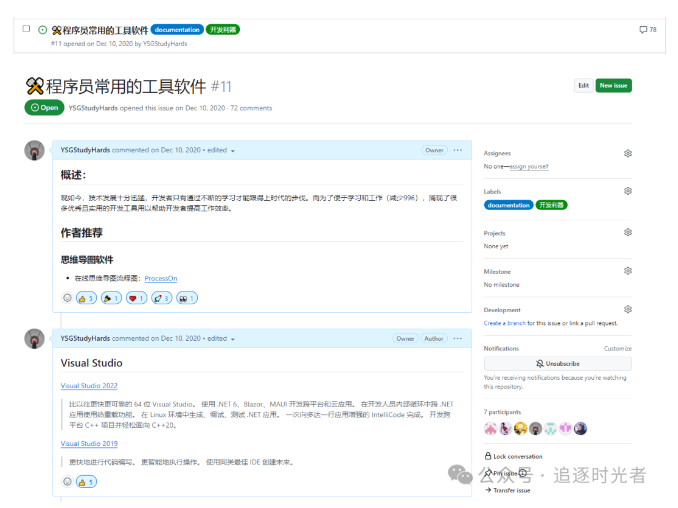678x508 pixels.
Task: Add a reaction with first comment's smiley icon
Action: click(x=67, y=298)
